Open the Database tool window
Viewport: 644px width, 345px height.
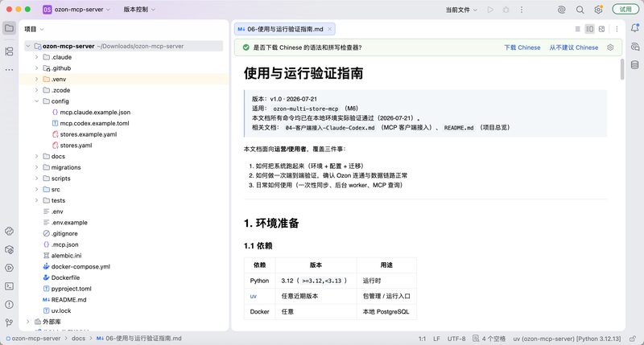(x=635, y=65)
